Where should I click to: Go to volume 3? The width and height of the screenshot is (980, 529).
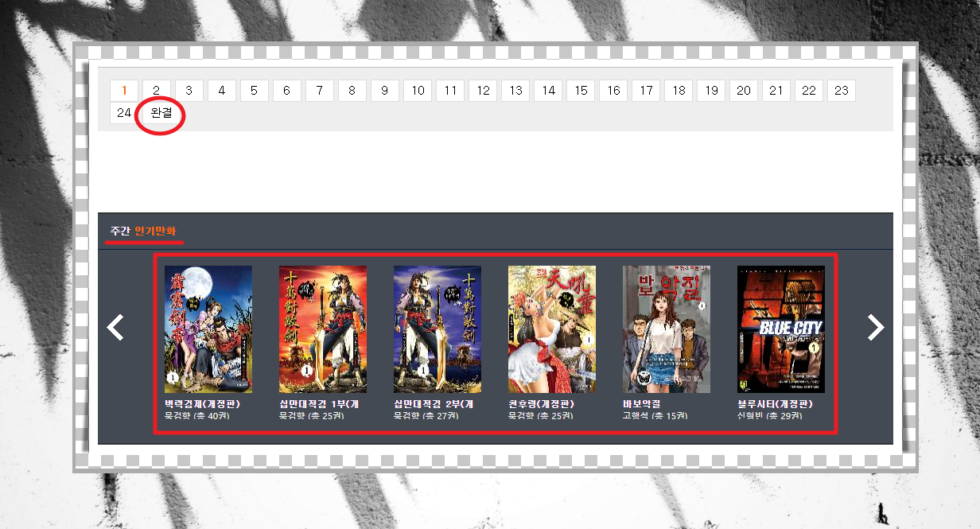[x=189, y=91]
